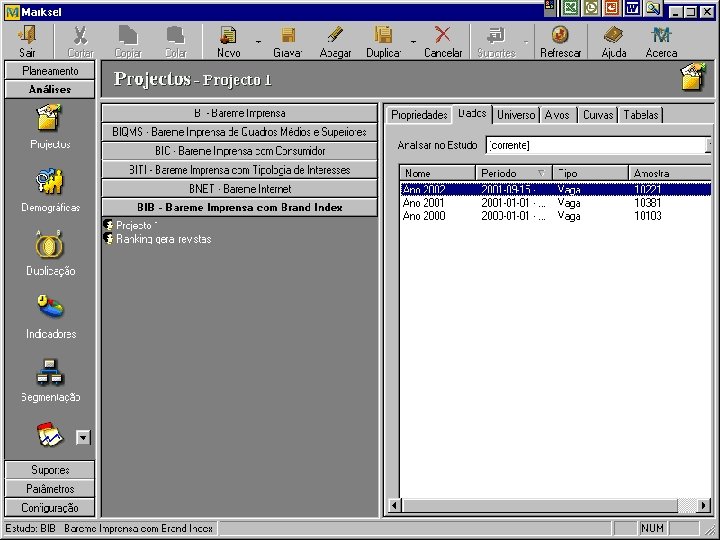Switch to the Universo tab

point(516,115)
